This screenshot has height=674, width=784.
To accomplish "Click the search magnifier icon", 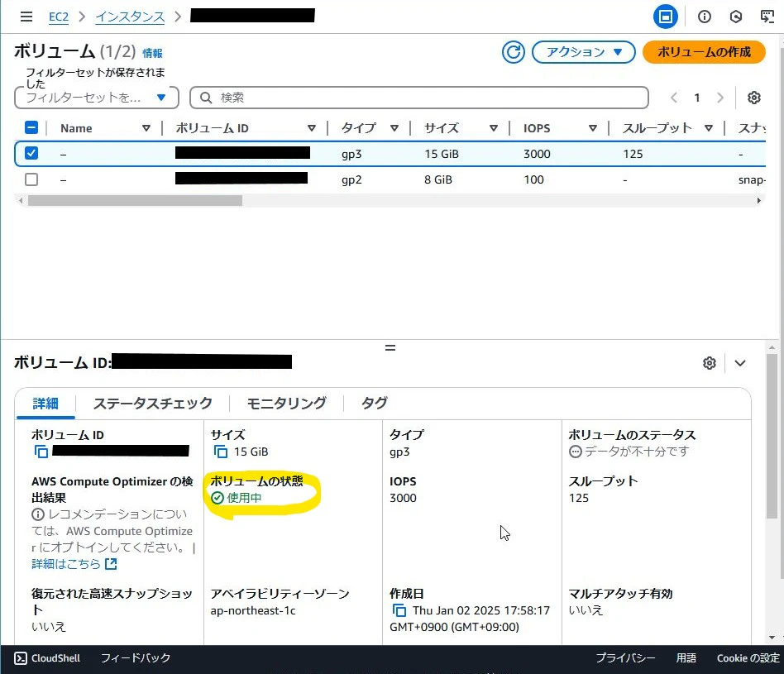I will 206,98.
